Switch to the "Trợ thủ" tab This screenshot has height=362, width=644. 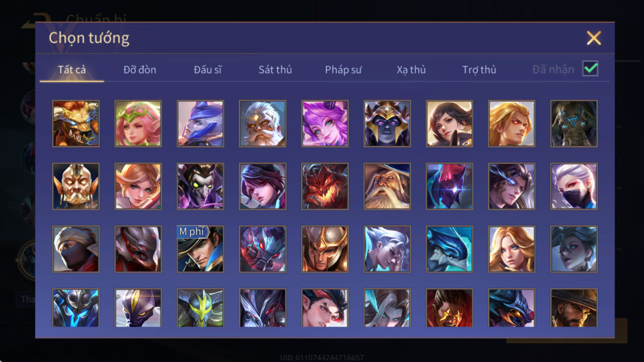(x=479, y=70)
